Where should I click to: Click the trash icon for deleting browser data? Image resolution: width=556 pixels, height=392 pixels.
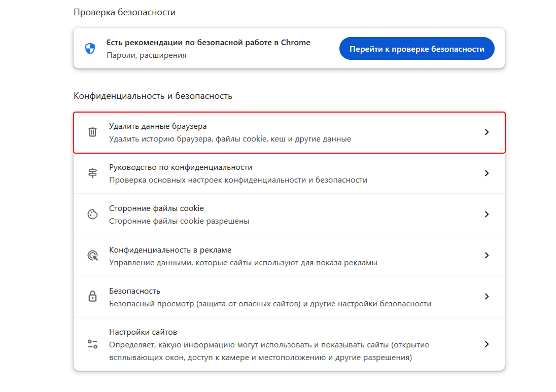coord(92,132)
